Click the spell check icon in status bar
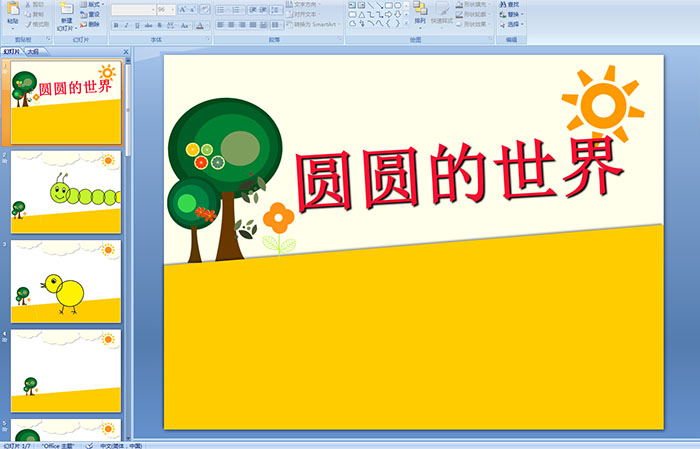The height and width of the screenshot is (449, 700). click(90, 446)
